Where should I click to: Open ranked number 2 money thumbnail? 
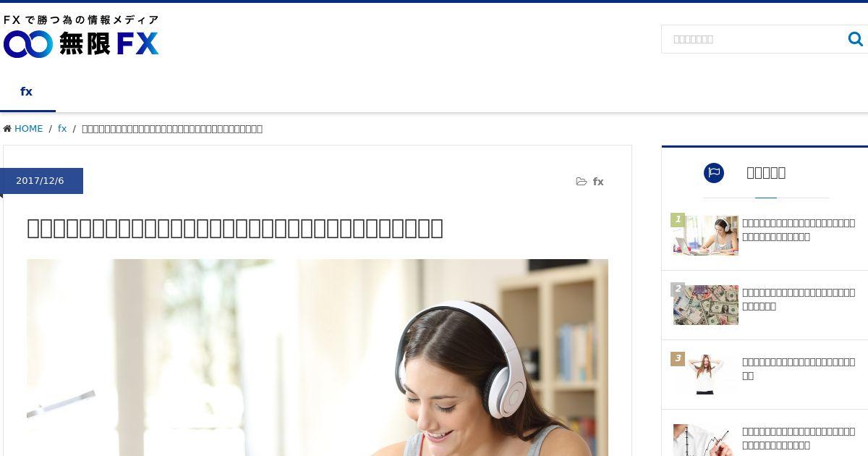(705, 305)
